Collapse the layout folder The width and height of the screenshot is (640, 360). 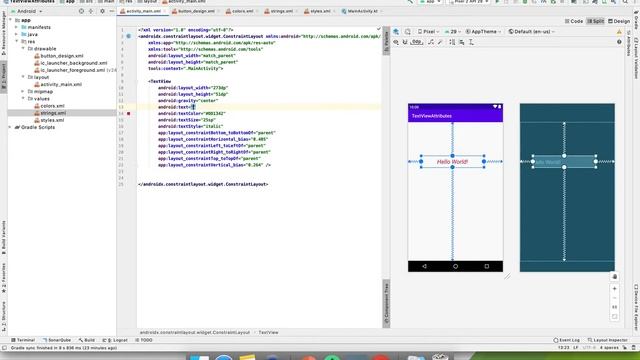(23, 77)
